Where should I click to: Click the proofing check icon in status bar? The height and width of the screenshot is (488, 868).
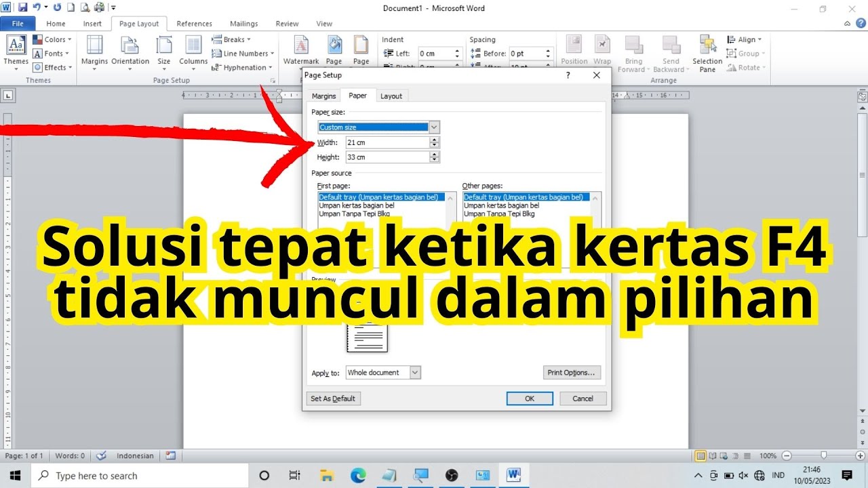(x=101, y=455)
